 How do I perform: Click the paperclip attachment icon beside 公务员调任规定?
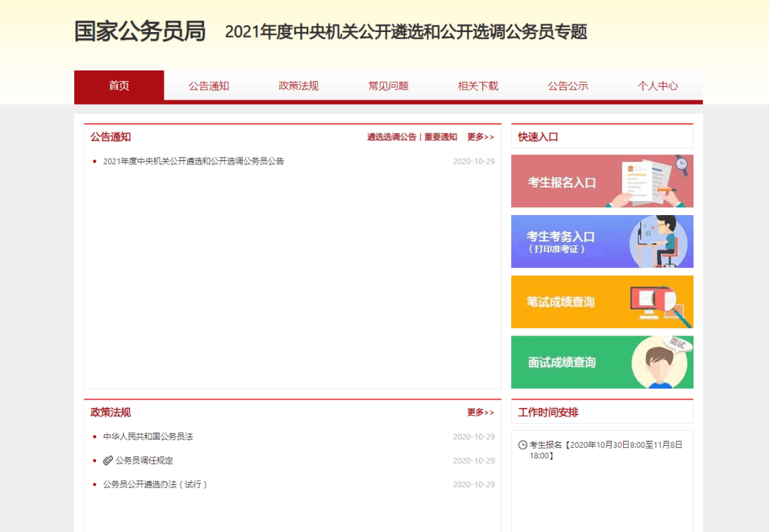pos(108,461)
